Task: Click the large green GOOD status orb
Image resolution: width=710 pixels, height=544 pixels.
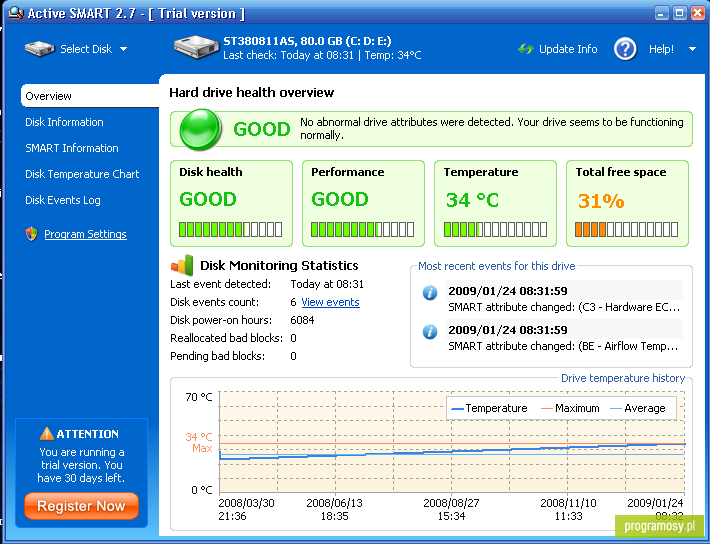Action: coord(201,129)
